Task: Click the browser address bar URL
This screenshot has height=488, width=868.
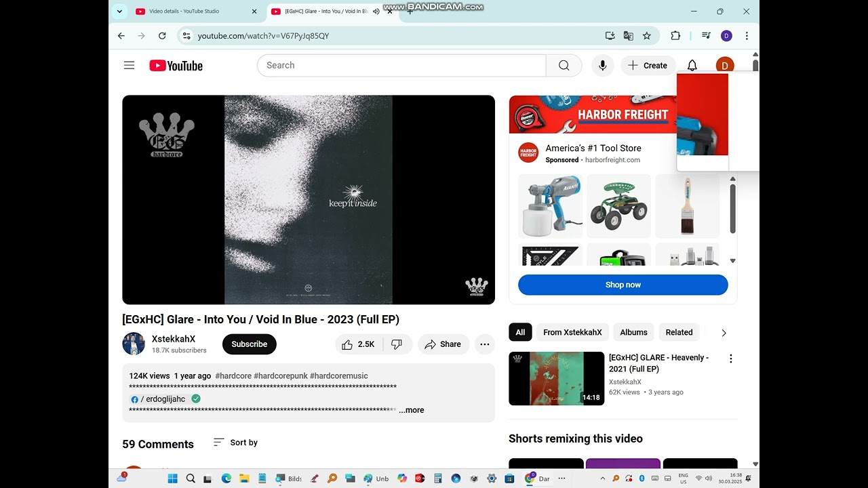Action: tap(263, 36)
